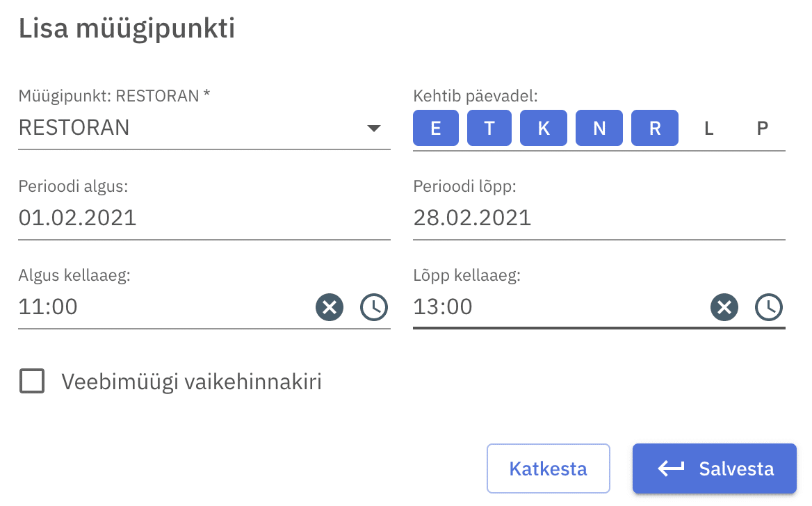The height and width of the screenshot is (506, 812).
Task: Clear the Lõpp kellaaeg time value
Action: (x=724, y=307)
